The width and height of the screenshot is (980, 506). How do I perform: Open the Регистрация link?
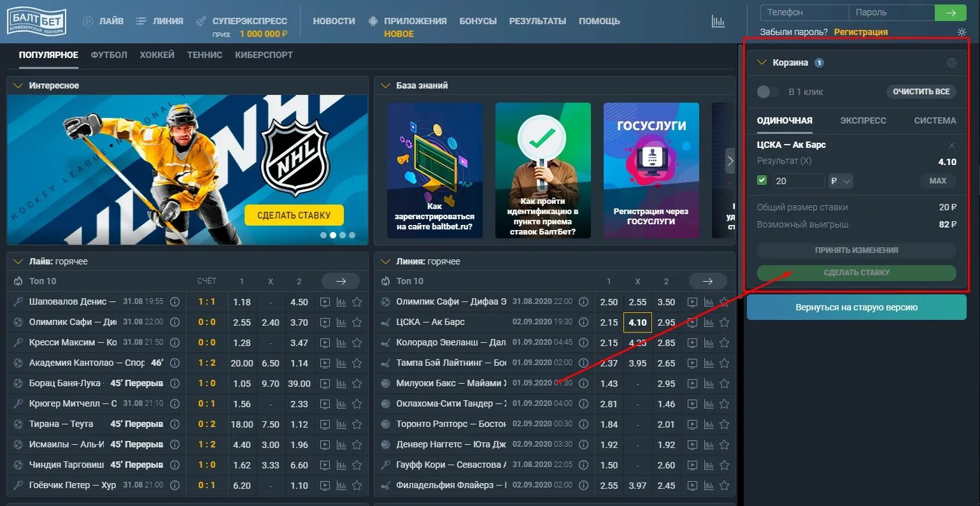[861, 32]
